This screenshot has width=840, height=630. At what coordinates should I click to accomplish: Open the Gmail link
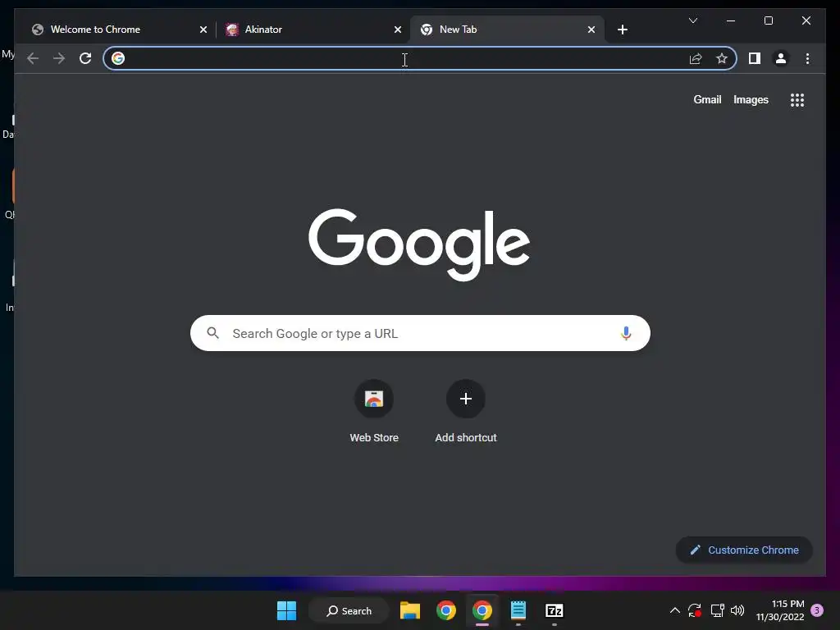click(707, 99)
